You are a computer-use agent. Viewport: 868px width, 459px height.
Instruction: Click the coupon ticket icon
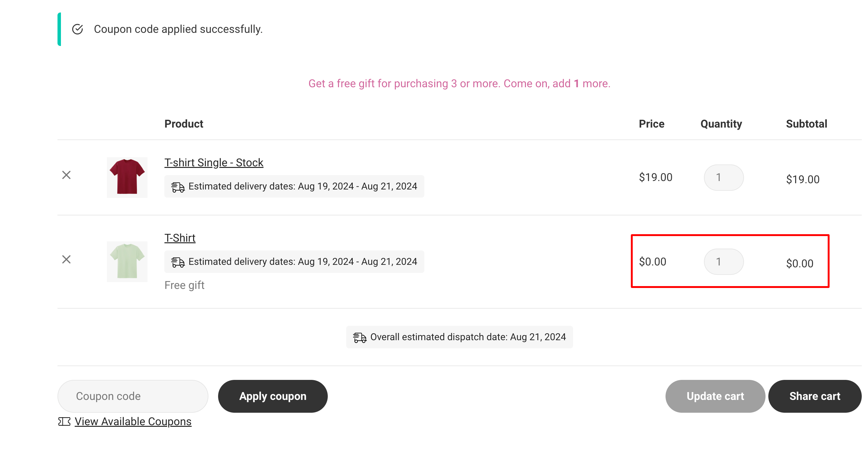point(64,421)
